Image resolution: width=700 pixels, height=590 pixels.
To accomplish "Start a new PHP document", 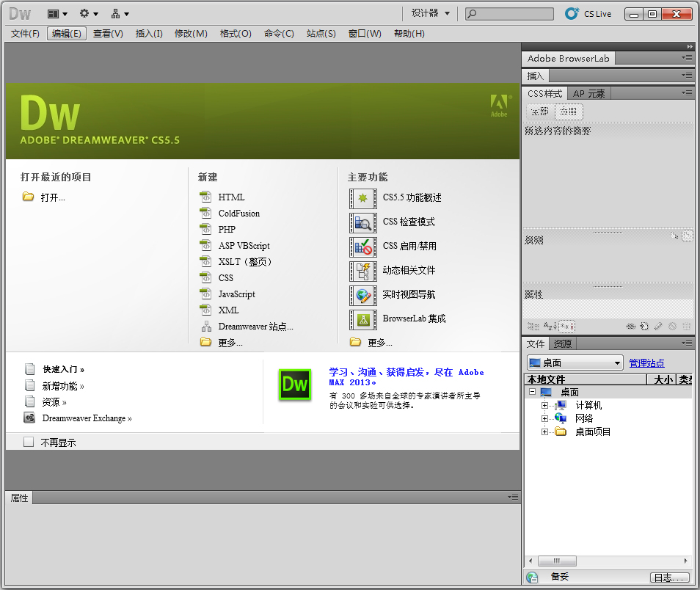I will pos(225,229).
